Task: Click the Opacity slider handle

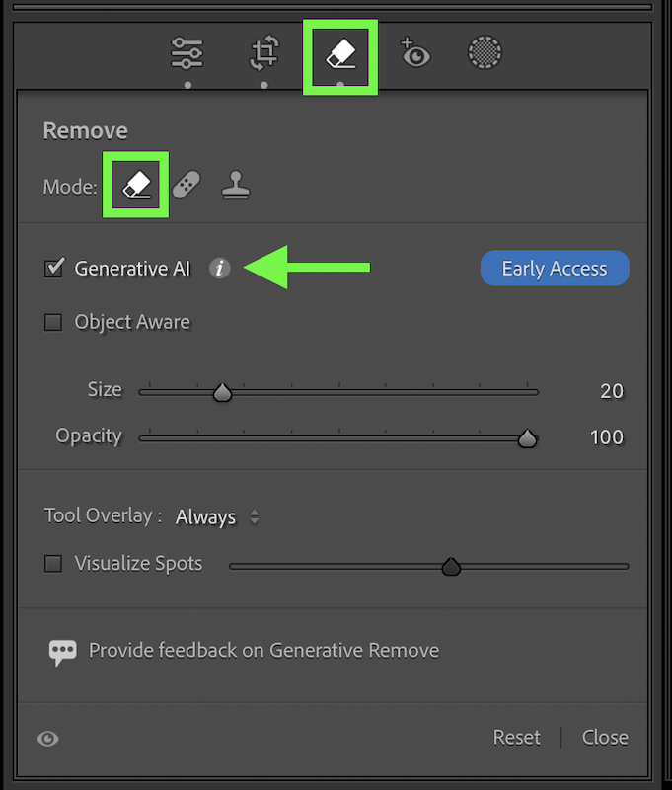Action: 527,438
